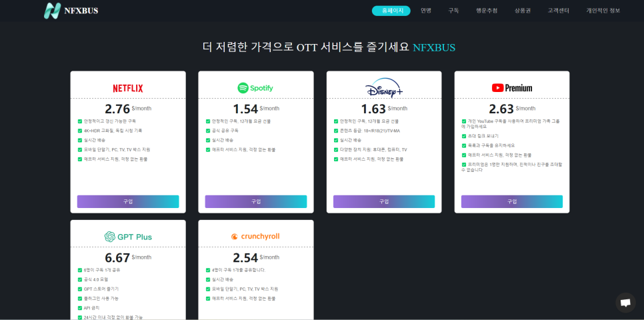This screenshot has height=320, width=644.
Task: Click the Netflix logo on its card
Action: point(128,88)
